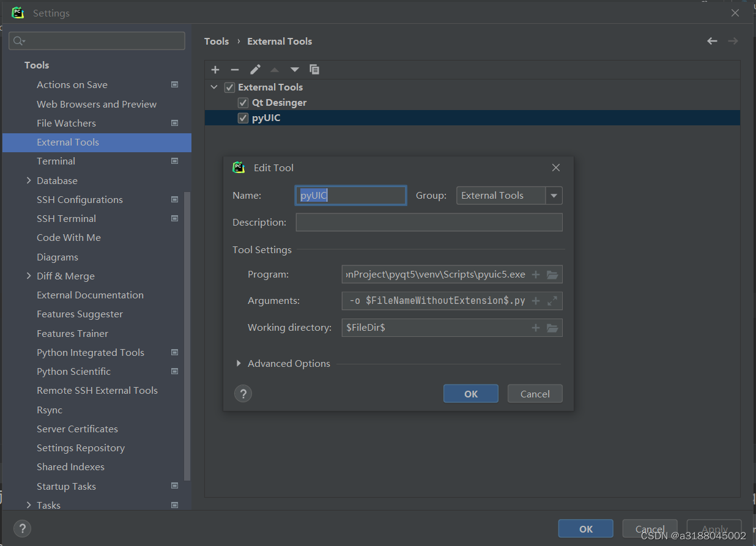This screenshot has width=756, height=546.
Task: Close the Edit Tool dialog
Action: click(x=555, y=168)
